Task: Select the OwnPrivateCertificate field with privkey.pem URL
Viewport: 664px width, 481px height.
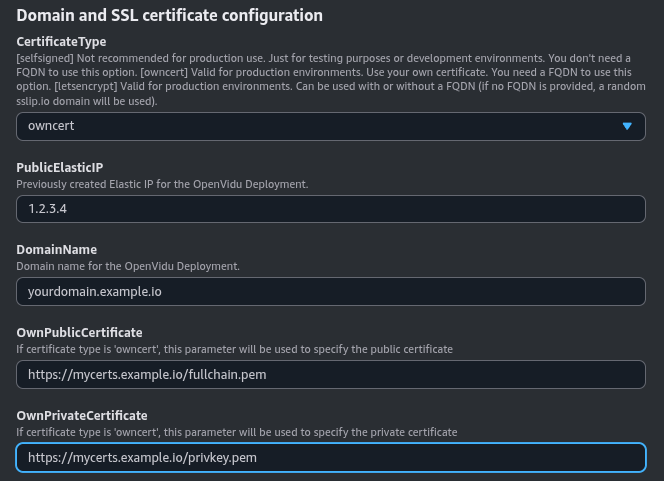Action: click(x=330, y=457)
